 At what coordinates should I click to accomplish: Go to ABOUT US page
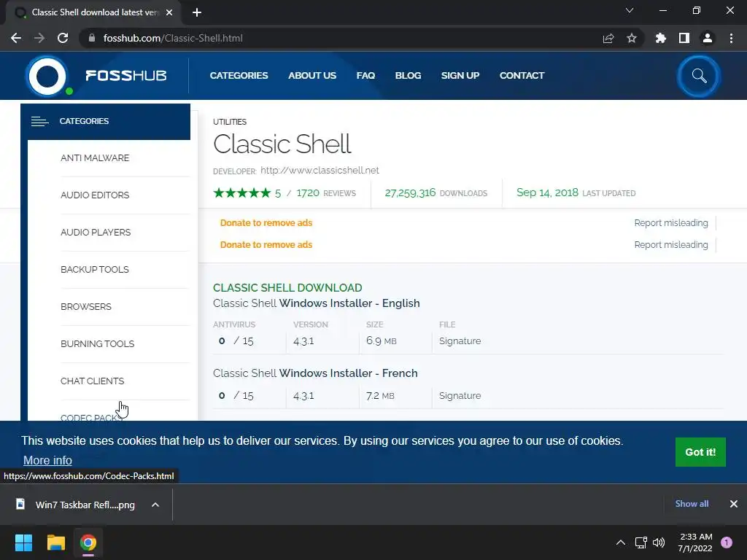point(312,76)
